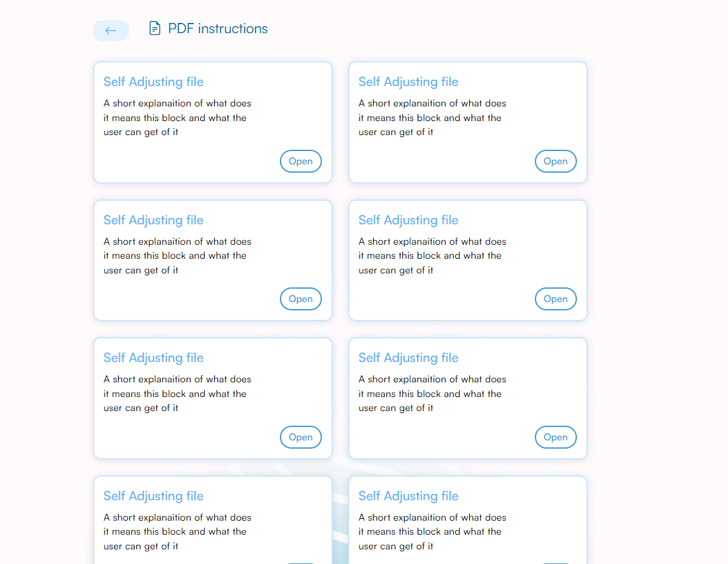The image size is (728, 564).
Task: Click Self Adjusting file title, third row left
Action: 153,358
